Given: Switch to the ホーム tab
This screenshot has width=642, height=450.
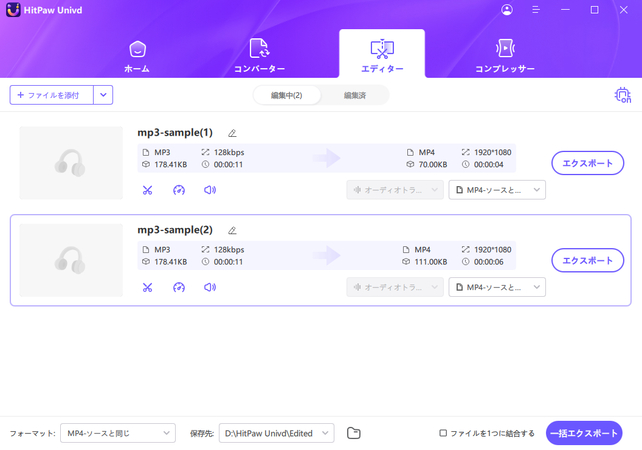Looking at the screenshot, I should [x=137, y=57].
